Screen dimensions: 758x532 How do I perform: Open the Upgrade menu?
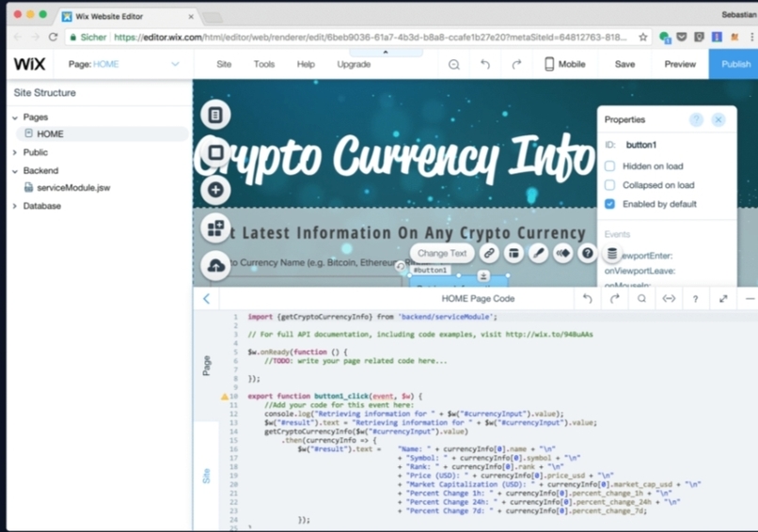pyautogui.click(x=354, y=64)
